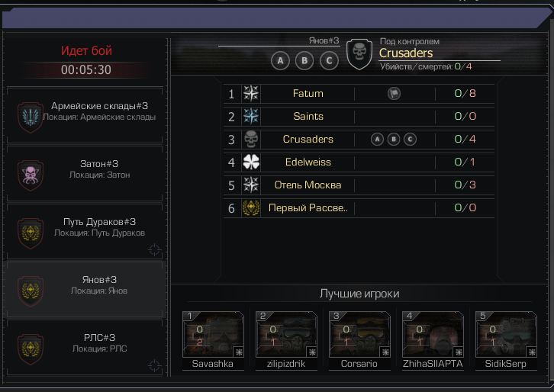Open player ZhihaSIIAPTA's portrait
554x392 pixels.
pyautogui.click(x=433, y=334)
